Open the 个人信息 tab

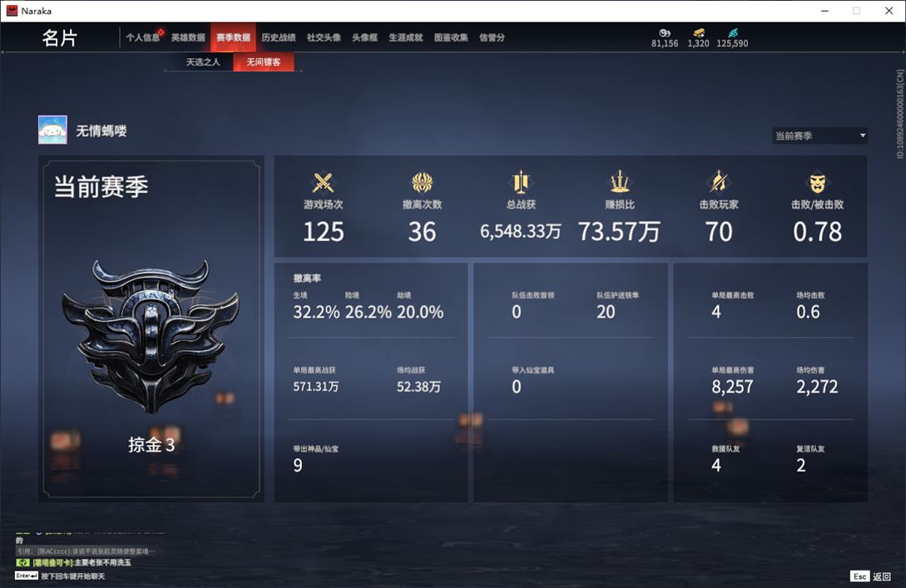[143, 37]
